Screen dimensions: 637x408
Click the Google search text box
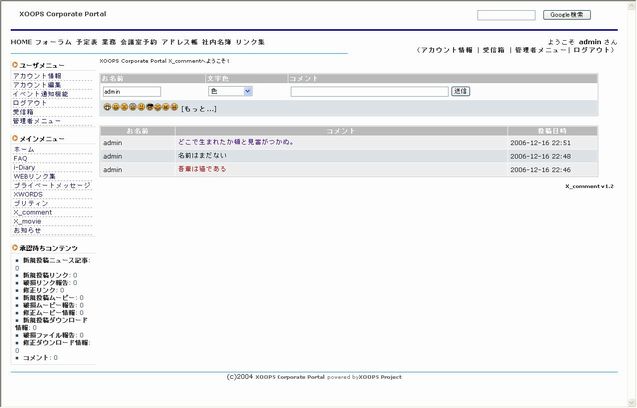(x=506, y=15)
